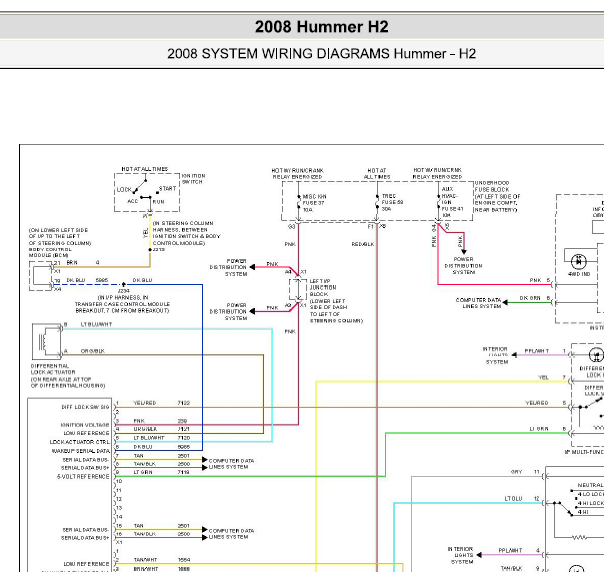This screenshot has width=604, height=572.
Task: Select the "LOCK" position in ignition switch
Action: coord(124,190)
